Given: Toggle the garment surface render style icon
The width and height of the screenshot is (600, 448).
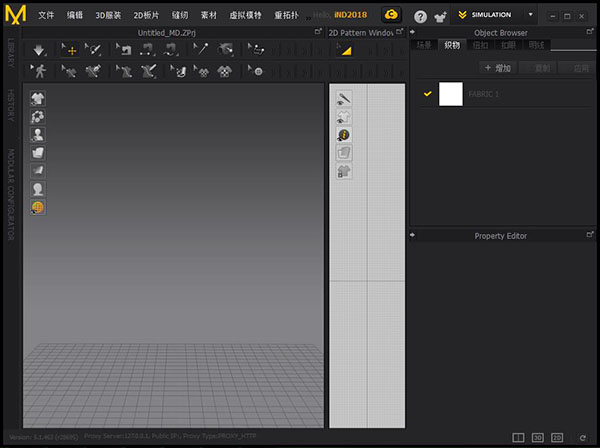Looking at the screenshot, I should [38, 153].
